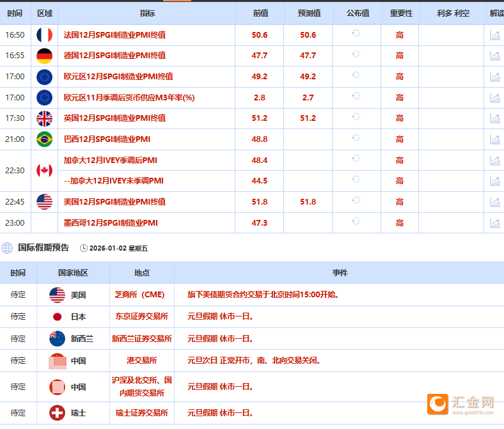Click the 48.8 previous value for Brazil PMI

pyautogui.click(x=260, y=139)
